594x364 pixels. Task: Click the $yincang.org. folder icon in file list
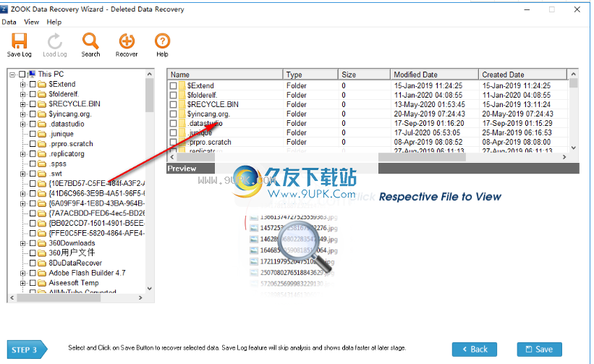(182, 114)
